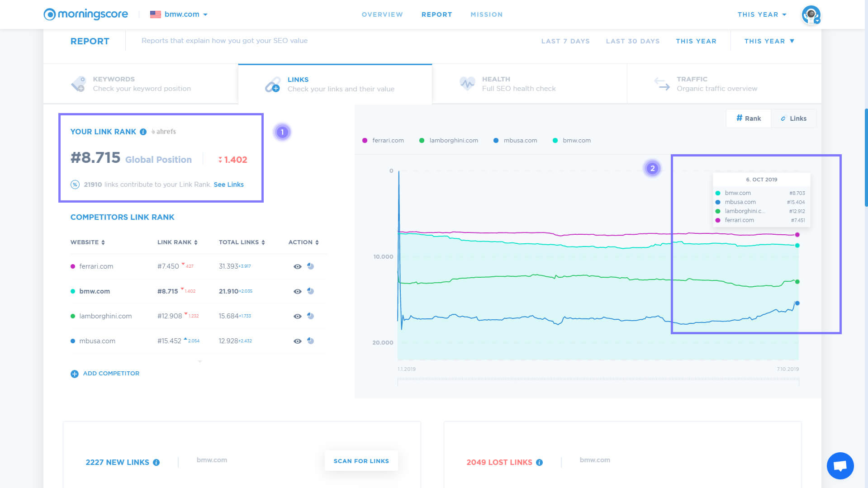
Task: Click info icon beside Your Link Rank
Action: [143, 132]
